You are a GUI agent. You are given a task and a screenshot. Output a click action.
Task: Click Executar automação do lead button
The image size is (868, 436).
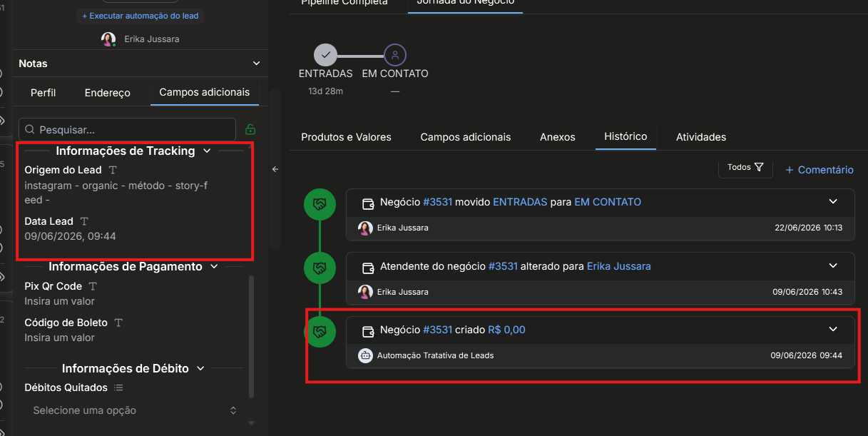click(x=141, y=15)
